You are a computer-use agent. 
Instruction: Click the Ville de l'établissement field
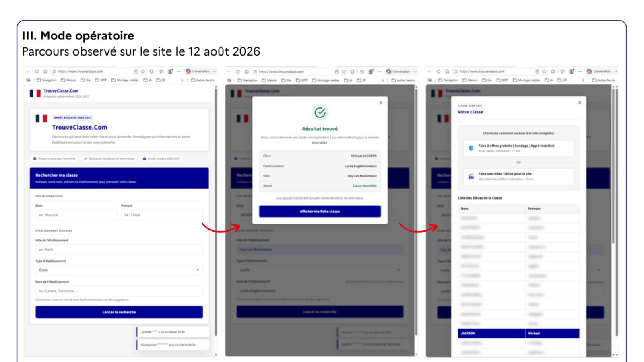[x=119, y=249]
